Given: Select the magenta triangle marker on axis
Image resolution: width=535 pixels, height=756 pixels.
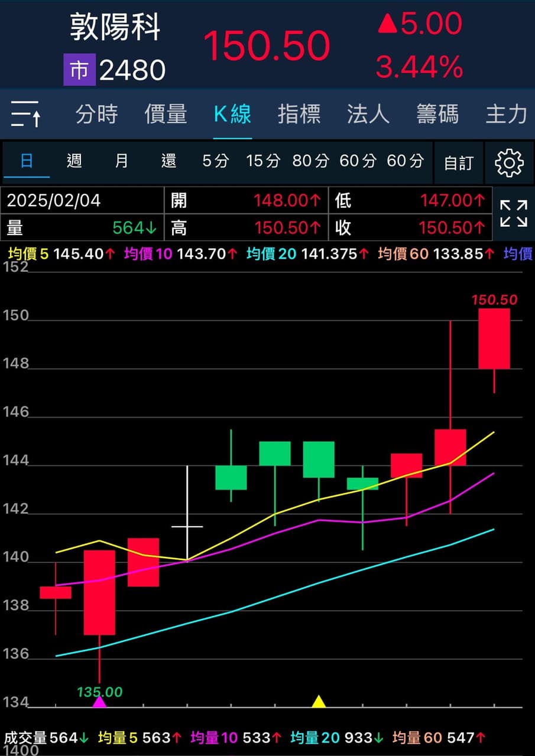Looking at the screenshot, I should [99, 702].
